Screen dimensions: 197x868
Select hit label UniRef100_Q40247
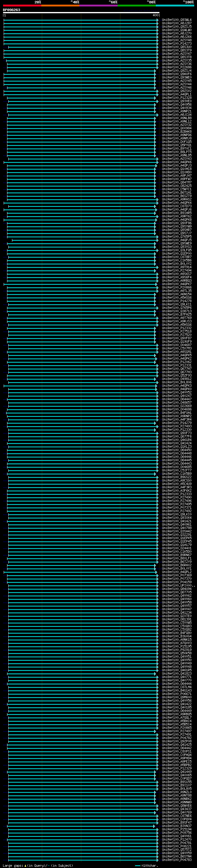177,396
